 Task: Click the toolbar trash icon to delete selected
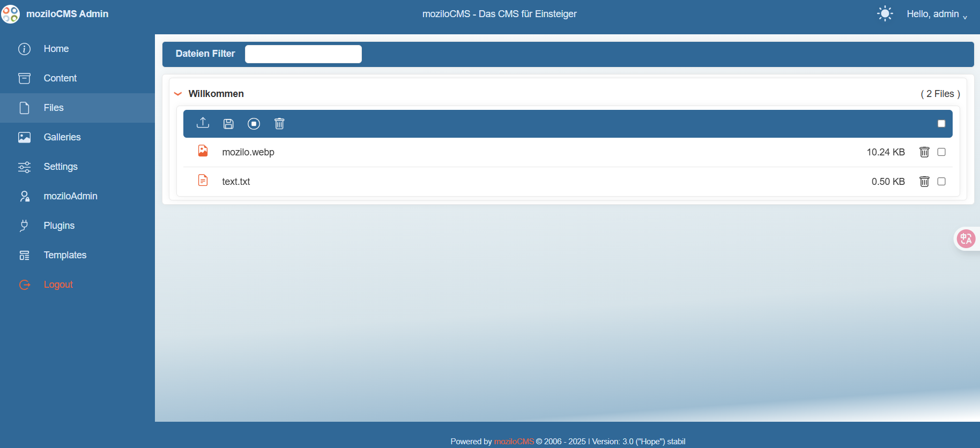[x=279, y=124]
